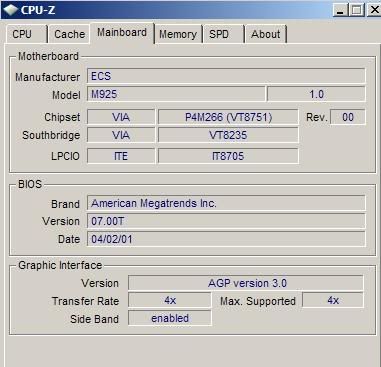This screenshot has height=367, width=381.
Task: Switch to the Memory tab
Action: click(178, 34)
